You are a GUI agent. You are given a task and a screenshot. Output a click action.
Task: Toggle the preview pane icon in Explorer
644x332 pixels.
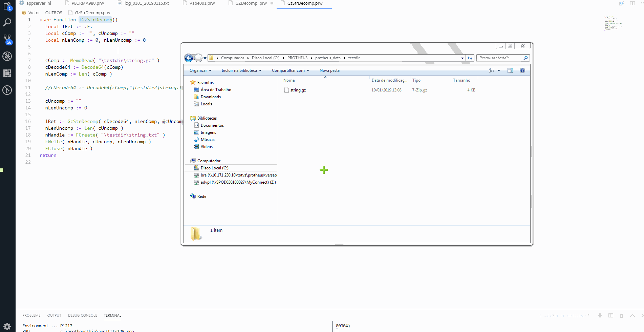pyautogui.click(x=510, y=70)
